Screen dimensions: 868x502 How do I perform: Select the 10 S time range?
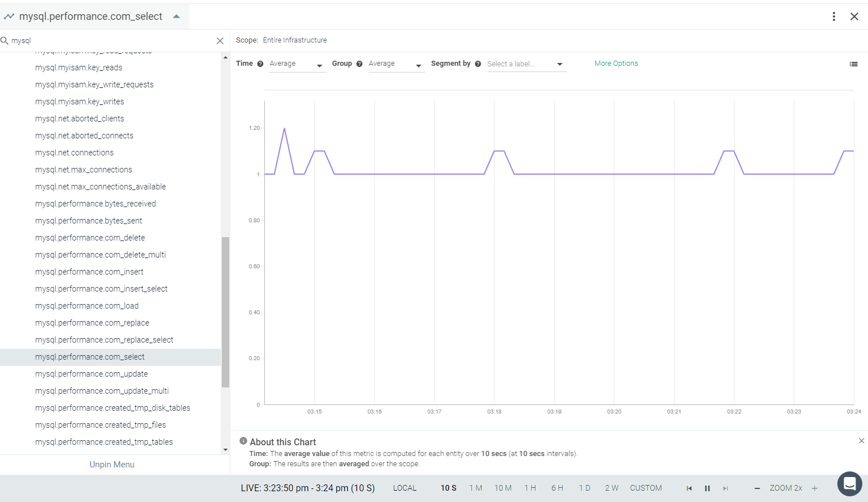tap(448, 488)
